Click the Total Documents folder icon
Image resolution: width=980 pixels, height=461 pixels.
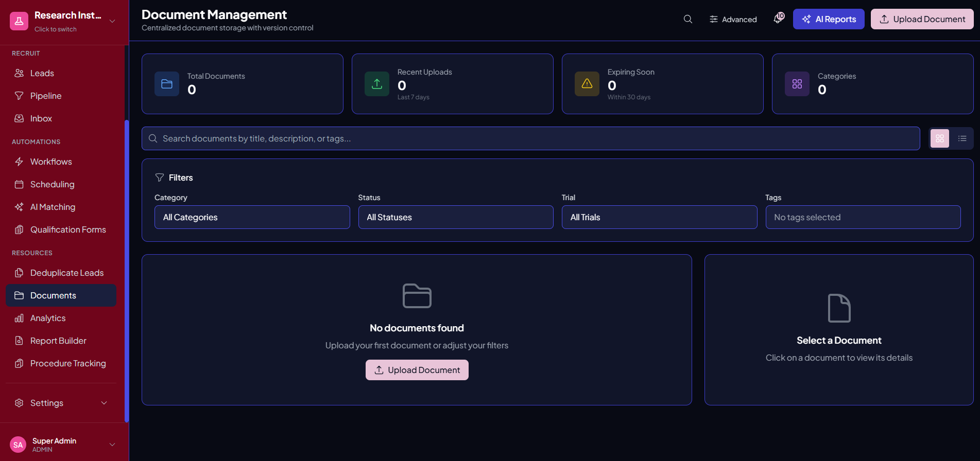coord(167,84)
